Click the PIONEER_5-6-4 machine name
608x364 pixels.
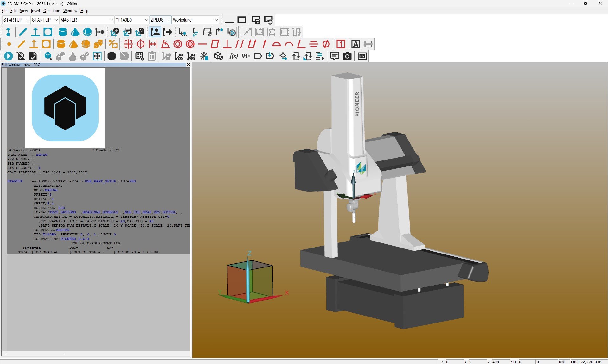pyautogui.click(x=75, y=239)
